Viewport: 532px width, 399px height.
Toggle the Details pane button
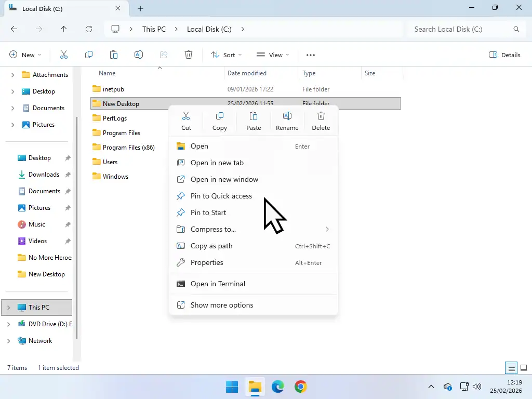click(504, 55)
